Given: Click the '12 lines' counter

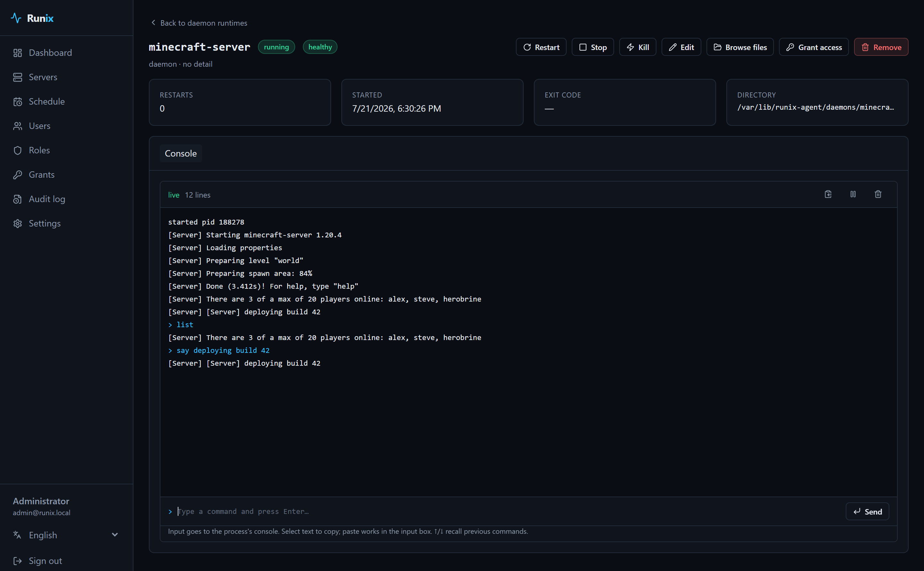Looking at the screenshot, I should point(198,195).
